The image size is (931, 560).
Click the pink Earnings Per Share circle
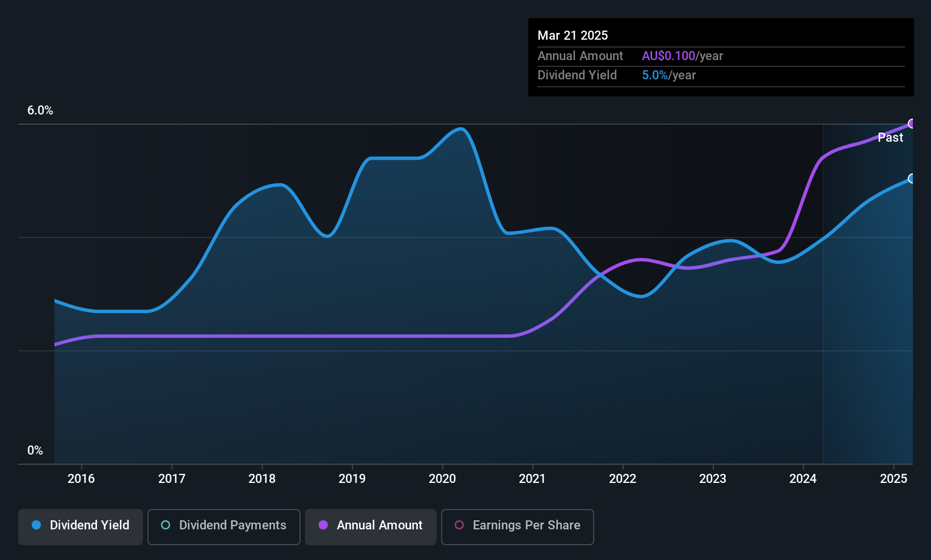click(459, 525)
